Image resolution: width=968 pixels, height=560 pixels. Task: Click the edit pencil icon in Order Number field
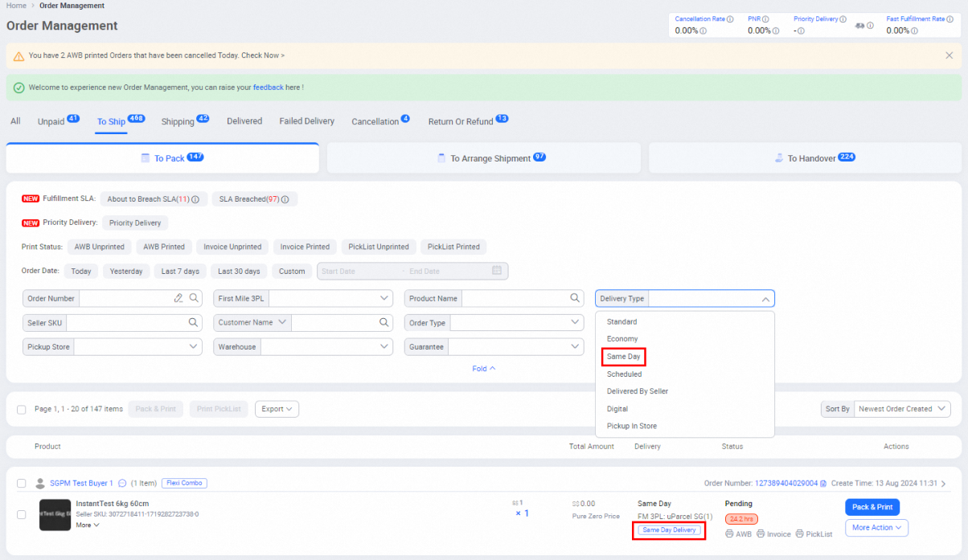[x=178, y=298]
